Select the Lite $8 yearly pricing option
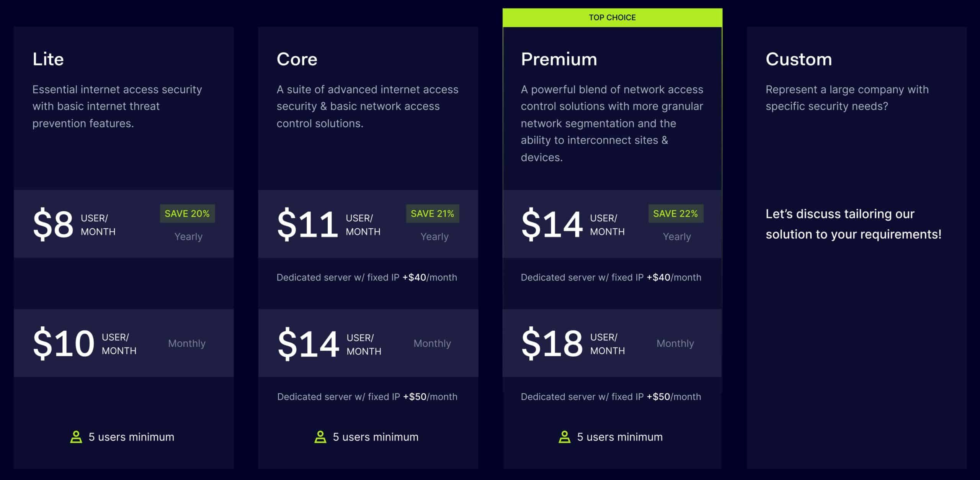Image resolution: width=980 pixels, height=480 pixels. point(124,224)
